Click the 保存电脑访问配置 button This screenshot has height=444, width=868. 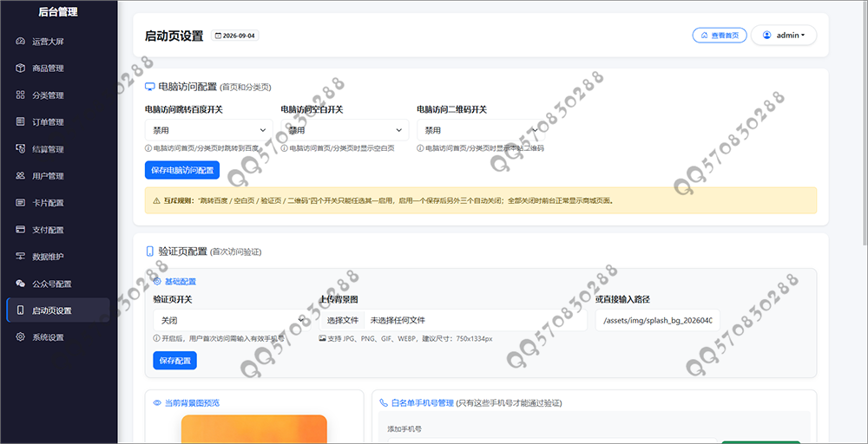pos(182,170)
